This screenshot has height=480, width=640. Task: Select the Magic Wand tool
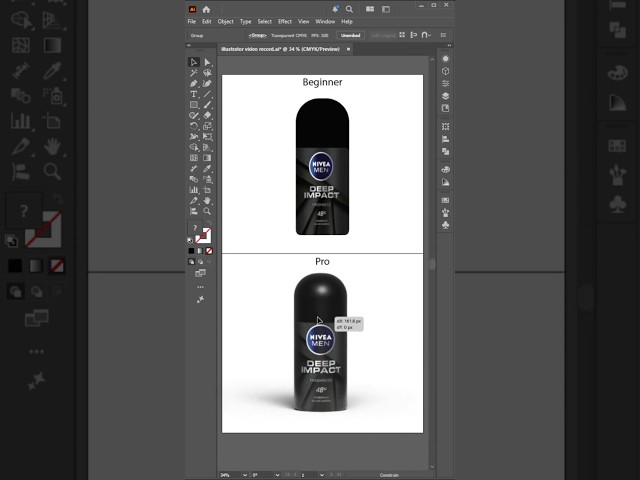(x=193, y=73)
